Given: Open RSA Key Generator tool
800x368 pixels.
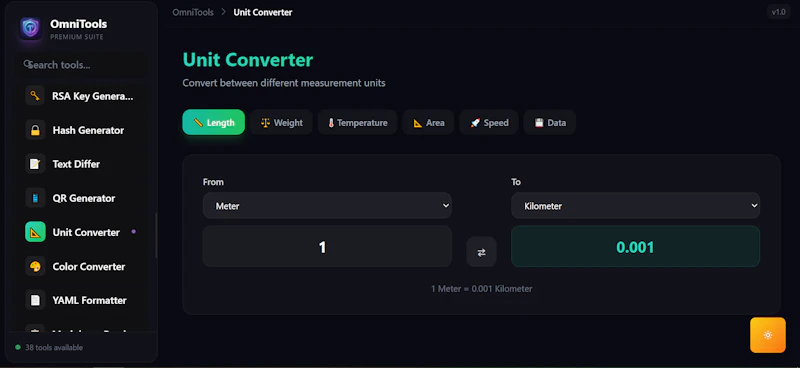Looking at the screenshot, I should [x=82, y=96].
